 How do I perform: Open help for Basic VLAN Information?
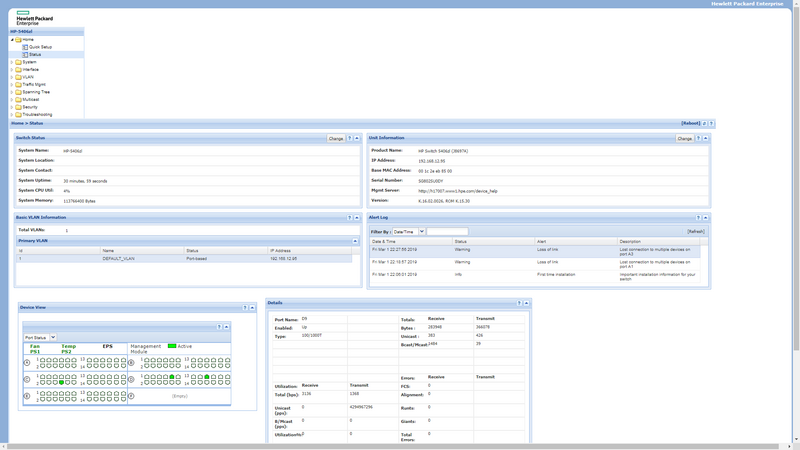tap(349, 218)
